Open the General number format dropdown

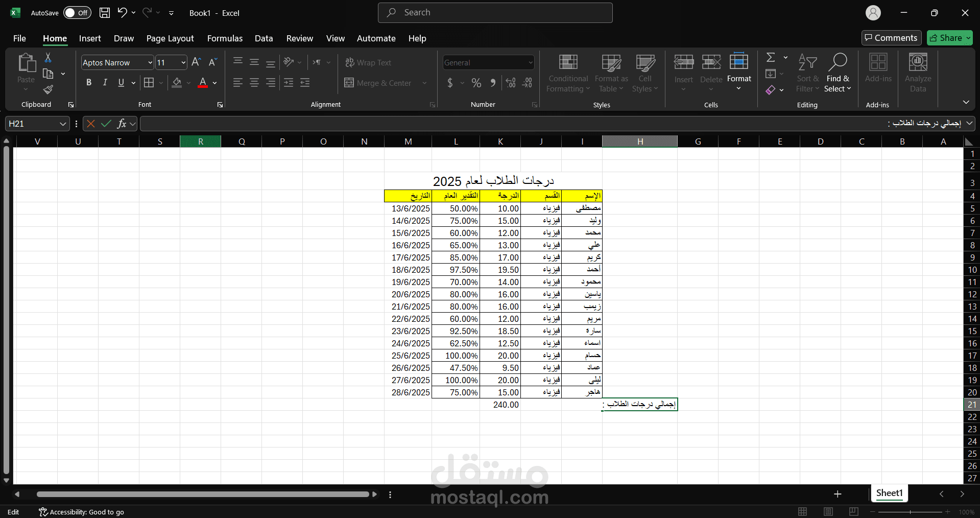531,62
